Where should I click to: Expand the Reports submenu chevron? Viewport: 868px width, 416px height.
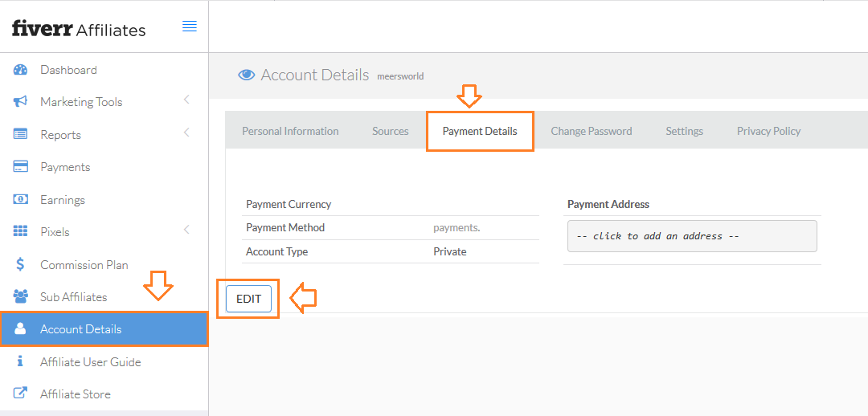(186, 133)
